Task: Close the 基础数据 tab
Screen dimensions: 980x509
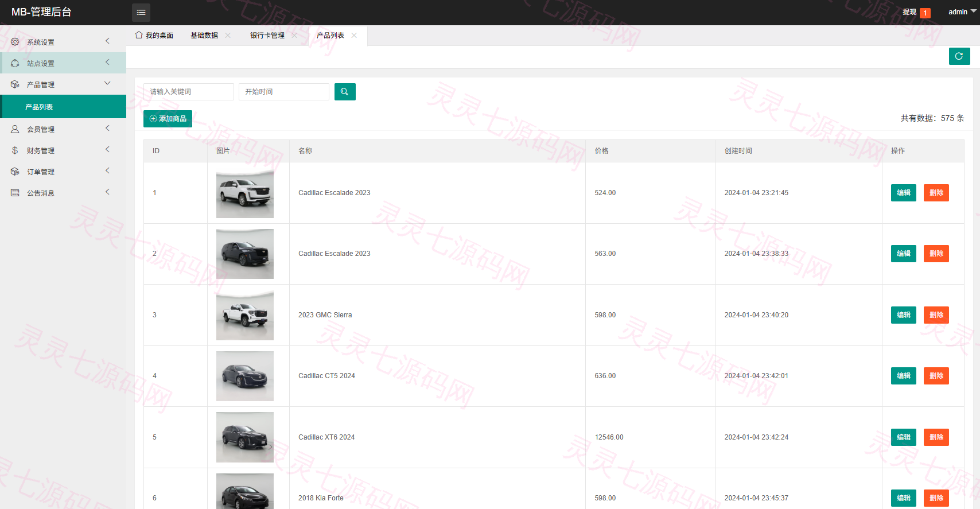Action: (x=228, y=36)
